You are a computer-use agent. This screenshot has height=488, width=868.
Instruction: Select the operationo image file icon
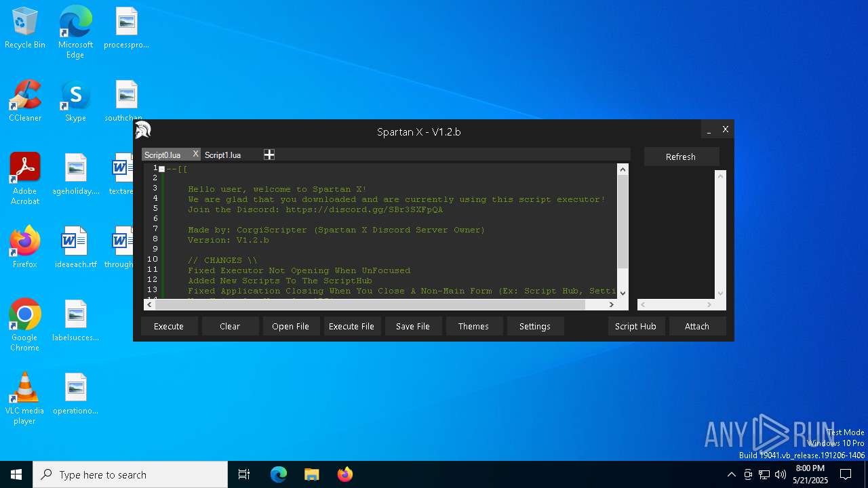[75, 394]
